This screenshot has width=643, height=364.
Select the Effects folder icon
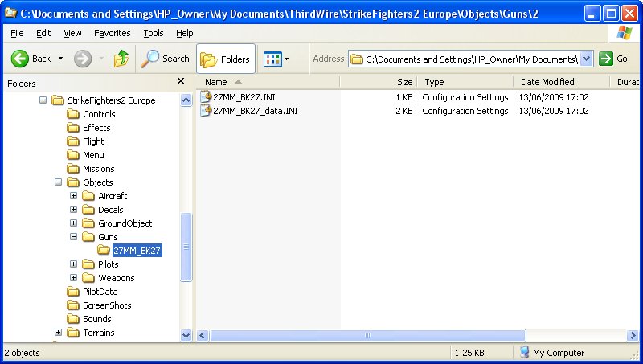[73, 128]
